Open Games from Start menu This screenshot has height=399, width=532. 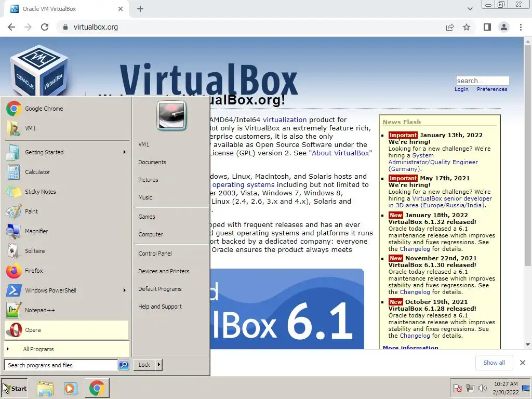(147, 217)
